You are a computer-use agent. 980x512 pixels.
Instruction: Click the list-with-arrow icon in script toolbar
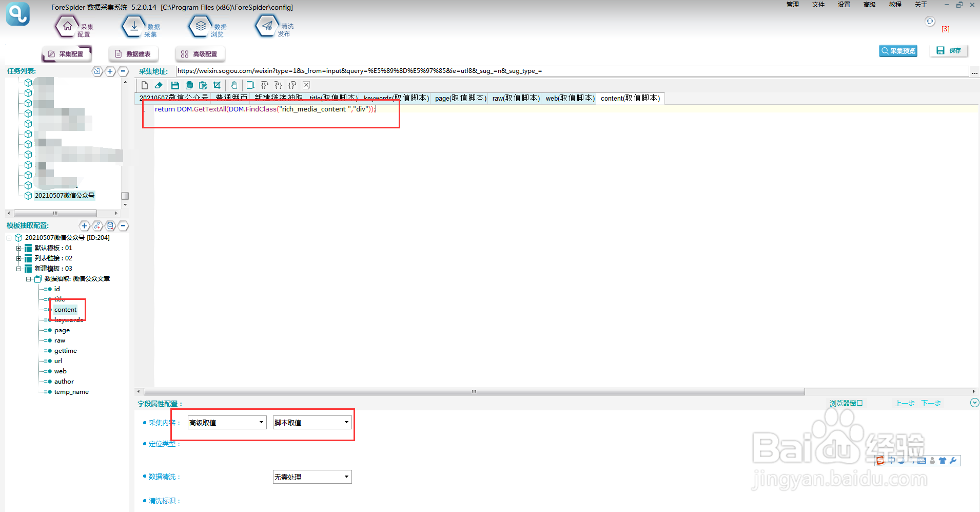(250, 85)
